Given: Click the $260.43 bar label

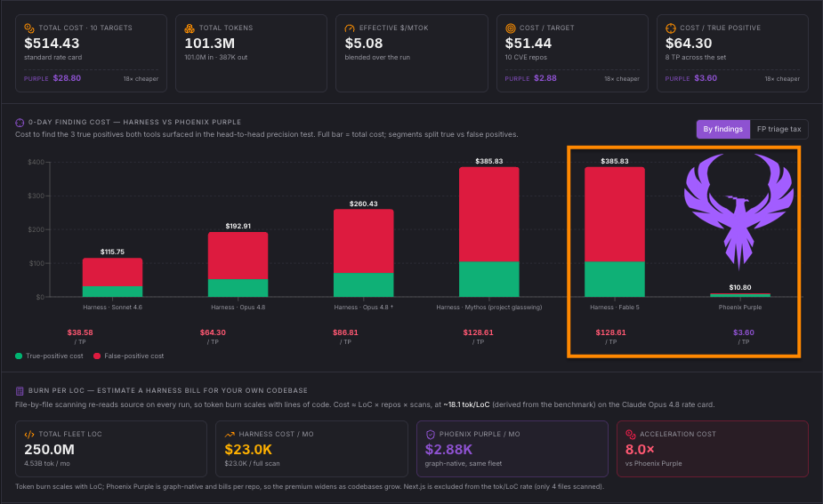Looking at the screenshot, I should [363, 204].
